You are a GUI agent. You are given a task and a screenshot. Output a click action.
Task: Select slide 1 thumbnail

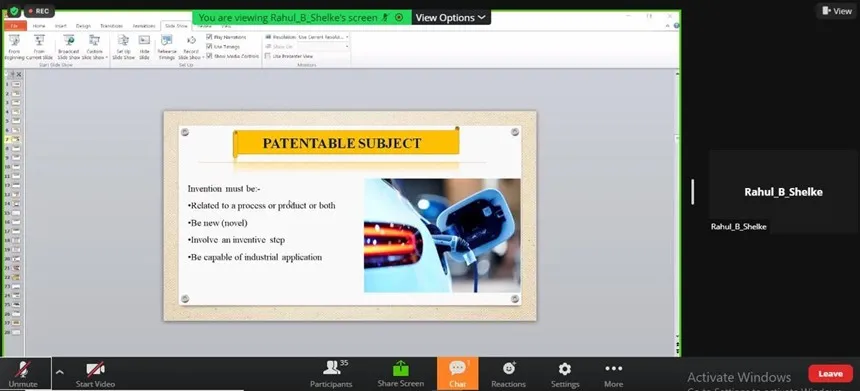tap(16, 84)
